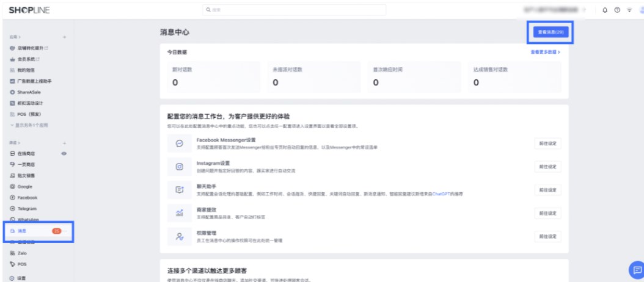Click 前往设定 for Facebook Messenger设置
Screen dimensions: 644x282
(547, 144)
